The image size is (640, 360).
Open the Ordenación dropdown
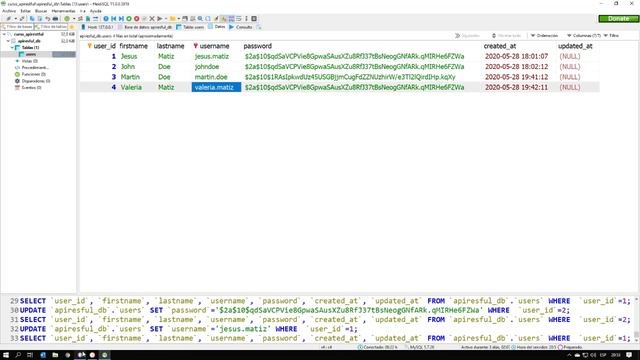544,36
